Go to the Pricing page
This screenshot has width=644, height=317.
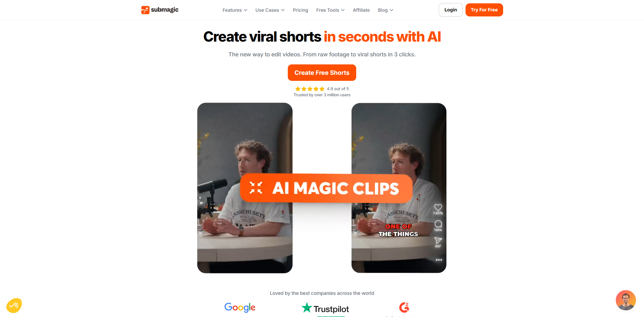[x=300, y=10]
